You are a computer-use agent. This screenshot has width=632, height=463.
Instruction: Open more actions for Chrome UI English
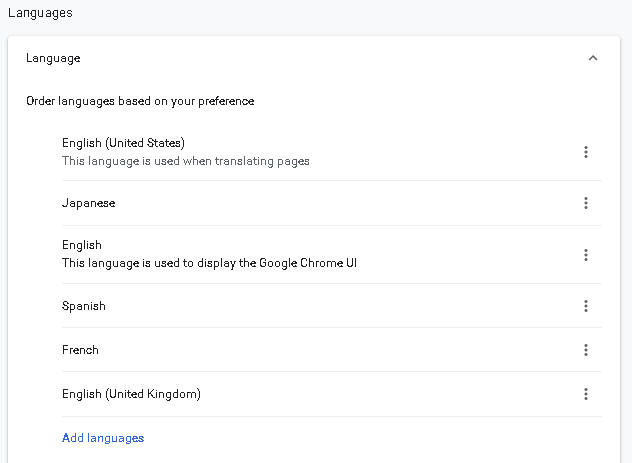coord(586,255)
